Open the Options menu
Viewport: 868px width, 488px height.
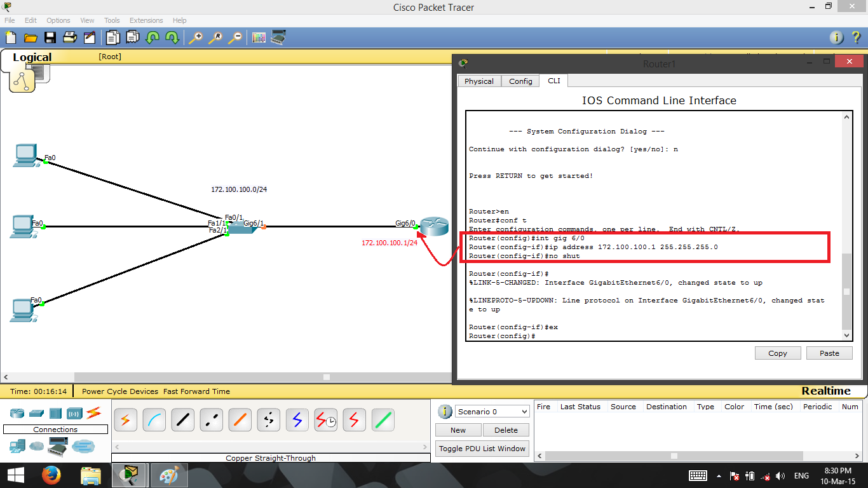[58, 20]
